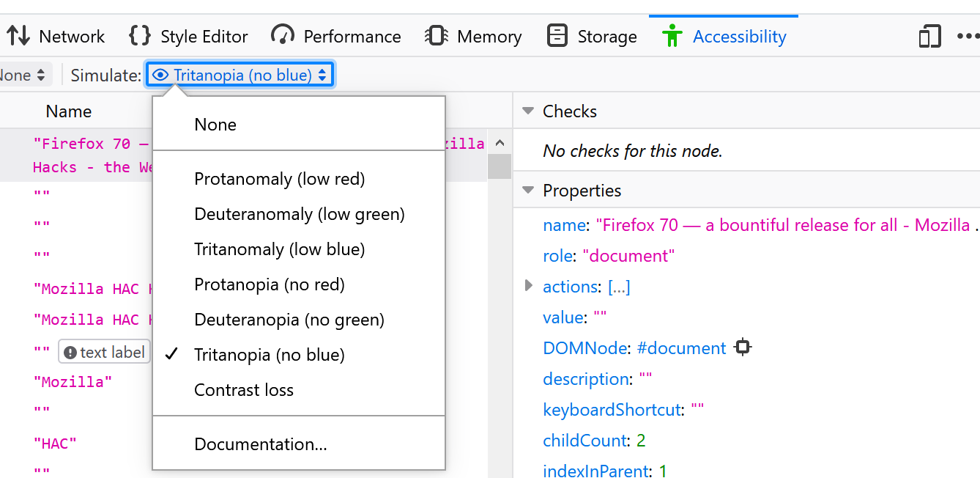The height and width of the screenshot is (478, 980).
Task: Select checked Tritanopia (no blue) option
Action: click(299, 355)
